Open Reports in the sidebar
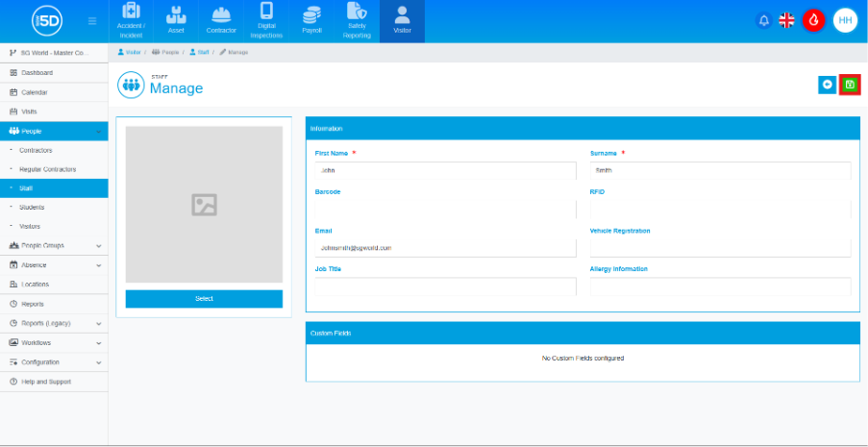The width and height of the screenshot is (868, 447). (54, 304)
